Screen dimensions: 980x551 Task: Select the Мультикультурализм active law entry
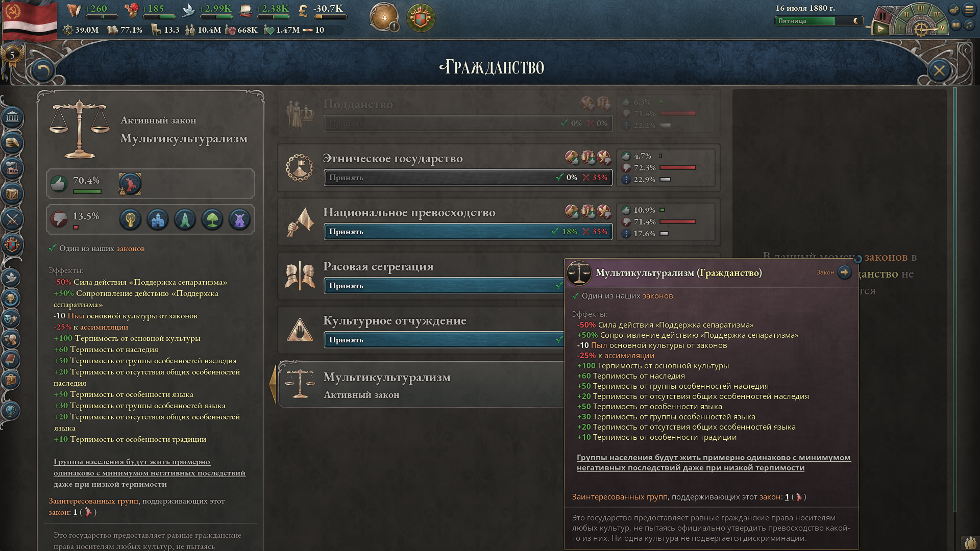pyautogui.click(x=421, y=385)
